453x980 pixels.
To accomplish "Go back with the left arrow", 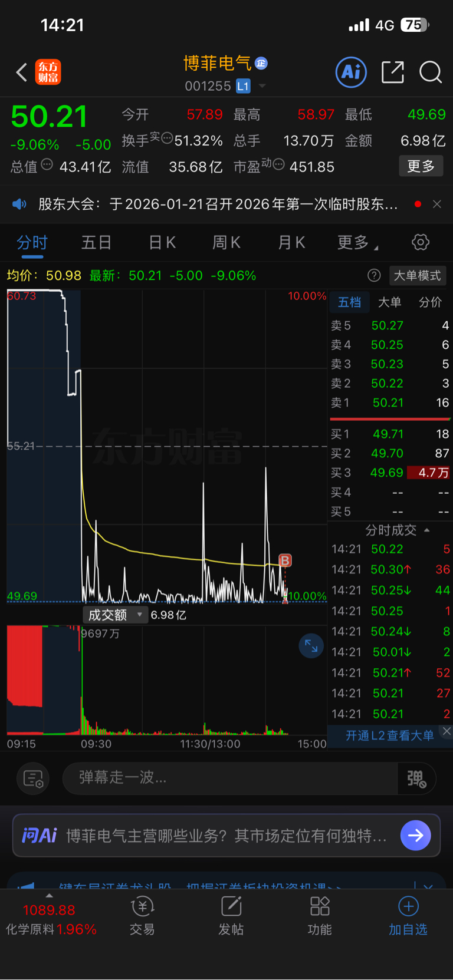I will [22, 72].
